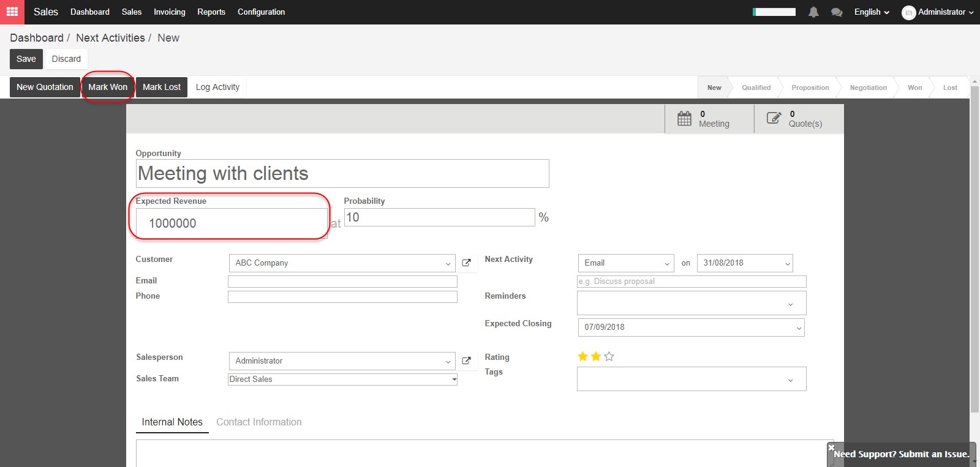Set rating to third star
This screenshot has width=980, height=467.
[609, 356]
